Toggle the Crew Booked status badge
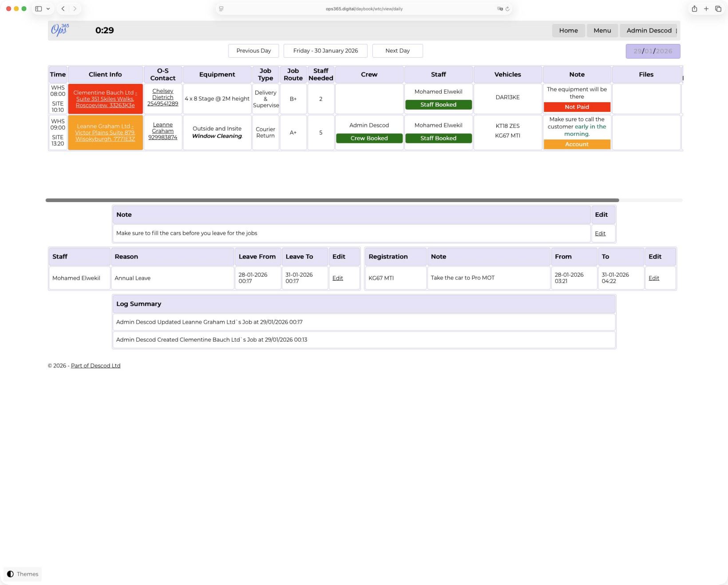The height and width of the screenshot is (585, 728). click(x=369, y=138)
